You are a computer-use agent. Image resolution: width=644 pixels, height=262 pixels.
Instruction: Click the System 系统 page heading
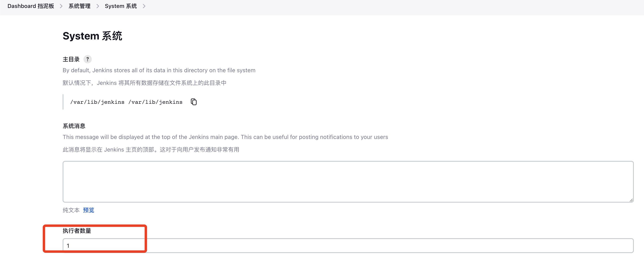point(92,36)
